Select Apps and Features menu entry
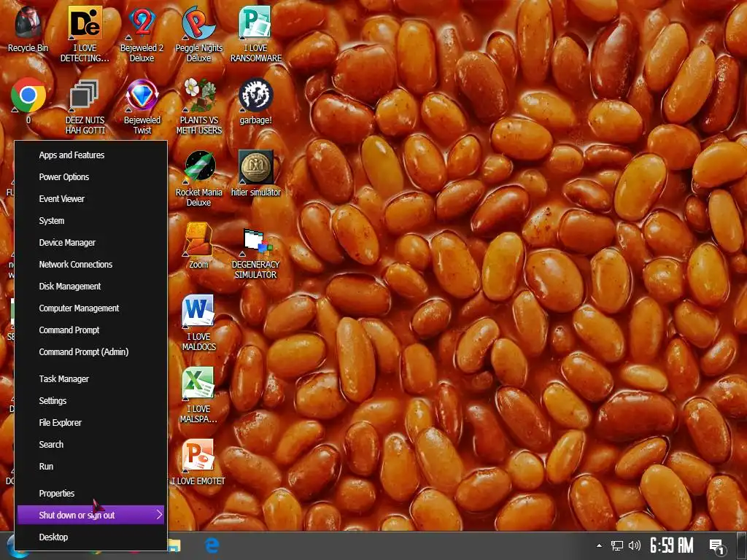Image resolution: width=747 pixels, height=560 pixels. click(x=91, y=155)
